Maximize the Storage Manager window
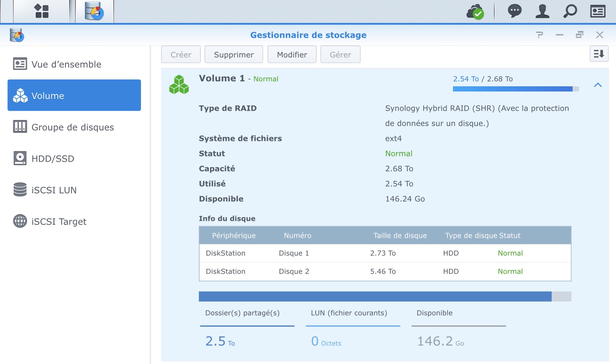Viewport: 616px width, 364px height. click(579, 35)
